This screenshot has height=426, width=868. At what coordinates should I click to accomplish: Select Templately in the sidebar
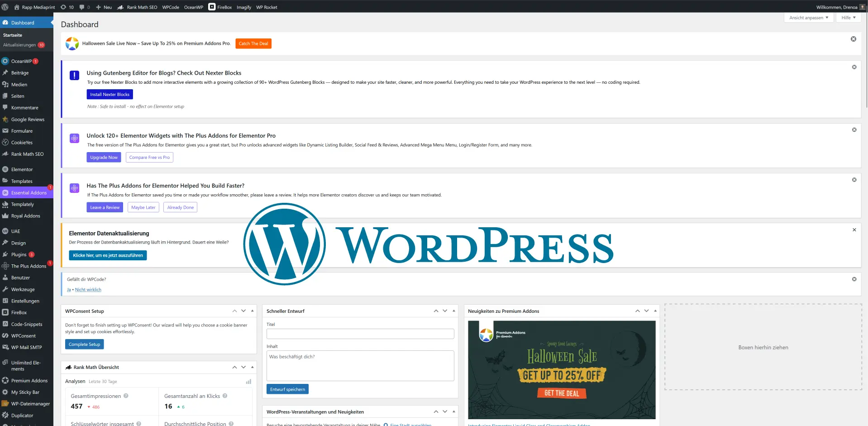click(x=22, y=204)
